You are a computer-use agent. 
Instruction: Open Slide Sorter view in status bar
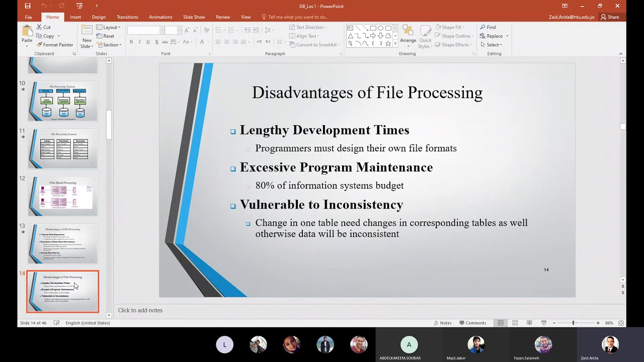pyautogui.click(x=515, y=323)
